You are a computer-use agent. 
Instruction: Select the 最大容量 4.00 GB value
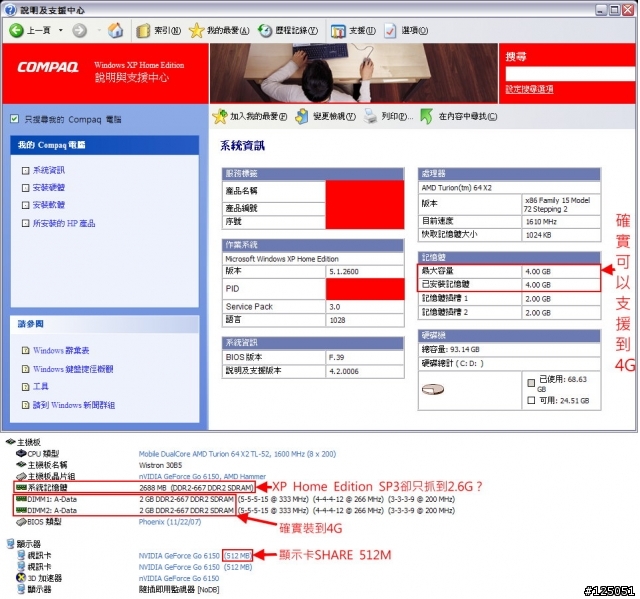tap(538, 272)
